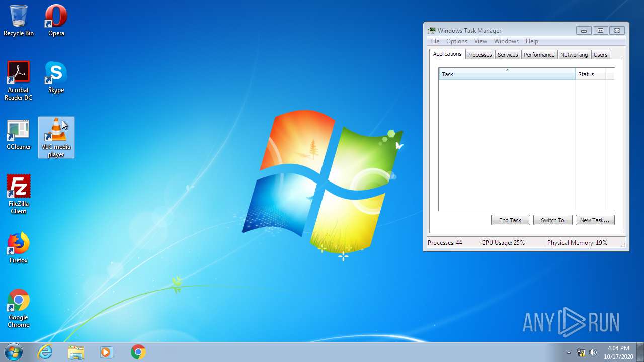Launch Chrome from the taskbar
The width and height of the screenshot is (644, 362).
[138, 352]
